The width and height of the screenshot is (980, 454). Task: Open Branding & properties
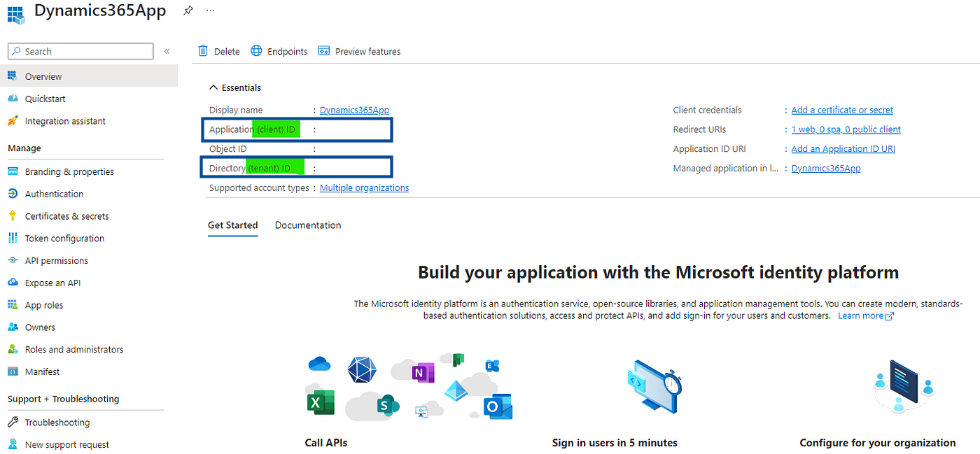coord(69,171)
